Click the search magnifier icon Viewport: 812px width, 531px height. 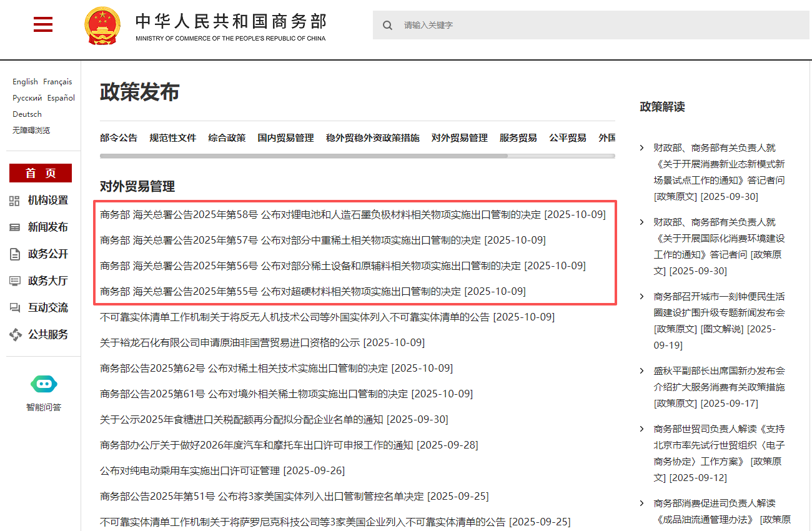coord(388,25)
